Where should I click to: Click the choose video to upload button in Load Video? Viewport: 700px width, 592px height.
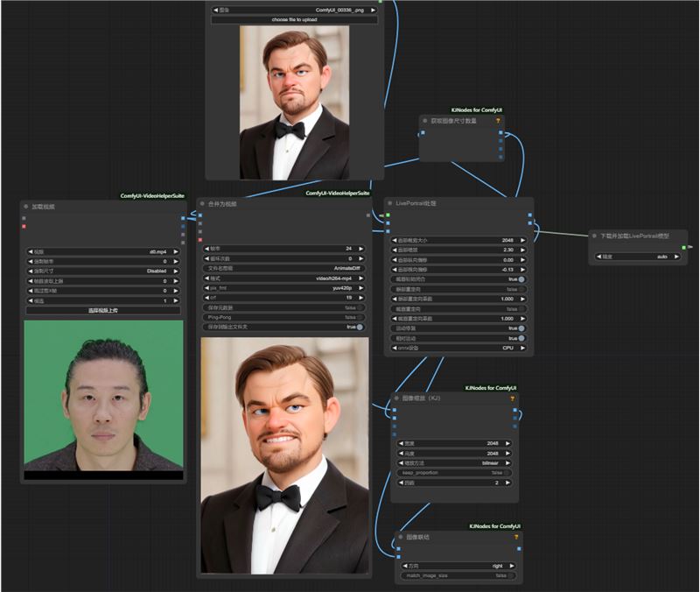(103, 310)
